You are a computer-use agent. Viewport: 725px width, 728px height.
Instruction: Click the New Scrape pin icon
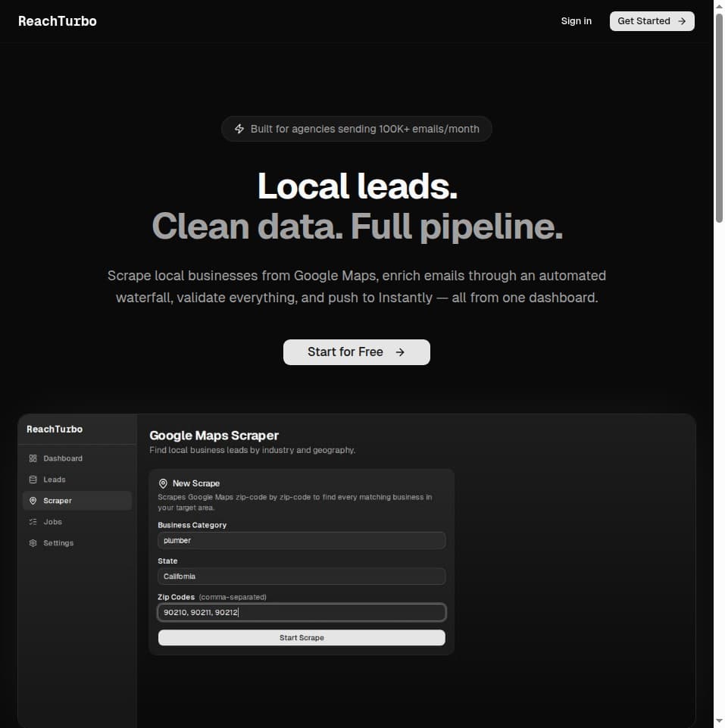tap(163, 483)
